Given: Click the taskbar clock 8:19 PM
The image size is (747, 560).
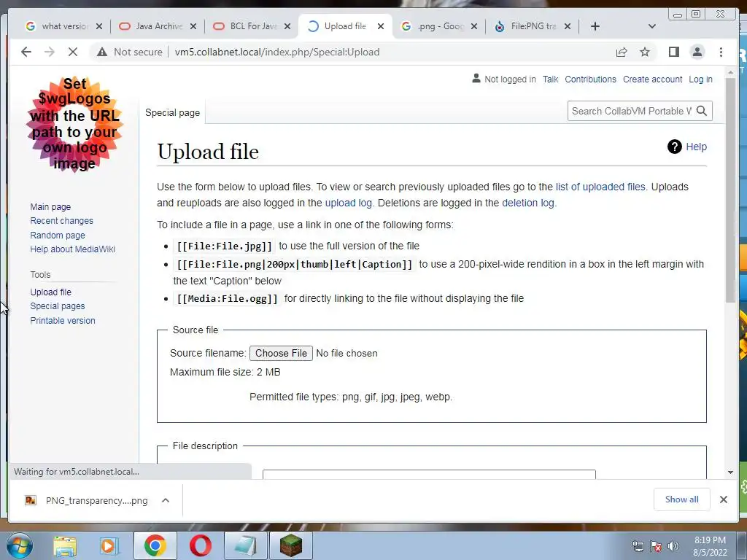Looking at the screenshot, I should 710,540.
